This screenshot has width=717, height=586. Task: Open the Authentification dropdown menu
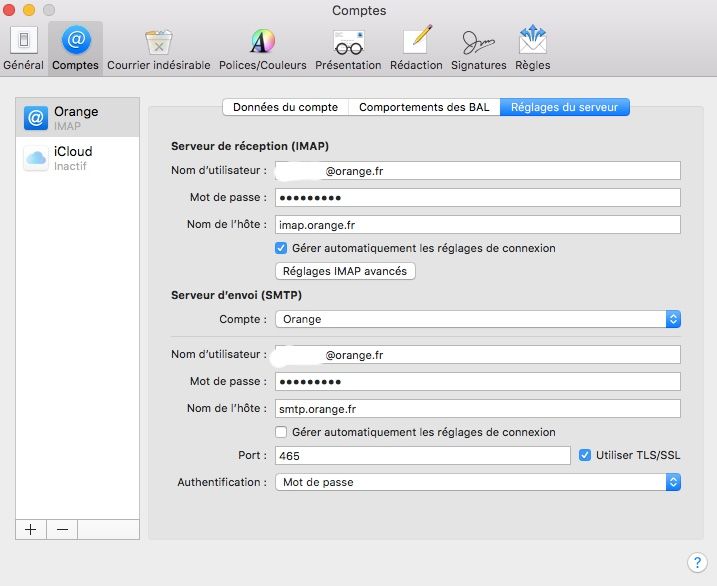pyautogui.click(x=478, y=482)
